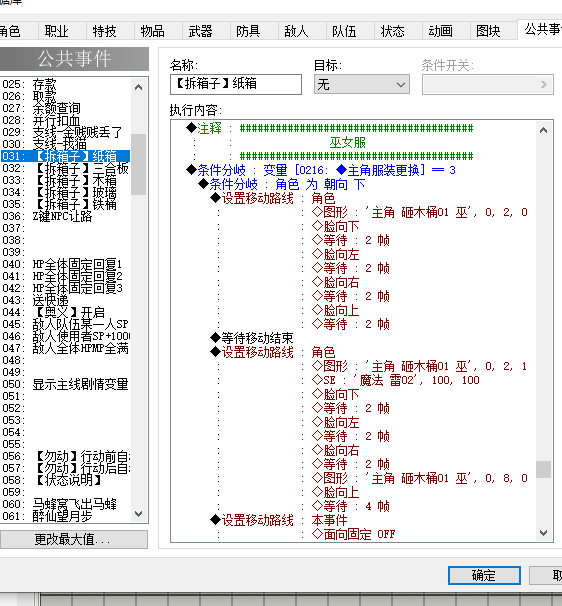Select common event 058: 【状态说明】
This screenshot has width=562, height=606.
tap(65, 480)
